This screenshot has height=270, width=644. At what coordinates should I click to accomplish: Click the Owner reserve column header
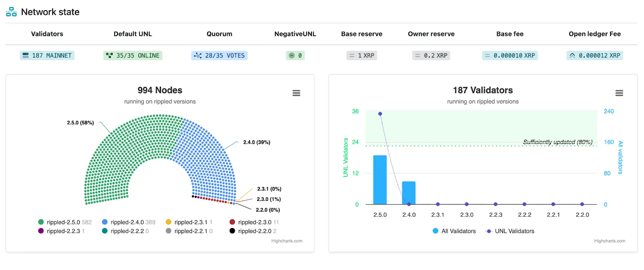pyautogui.click(x=431, y=34)
